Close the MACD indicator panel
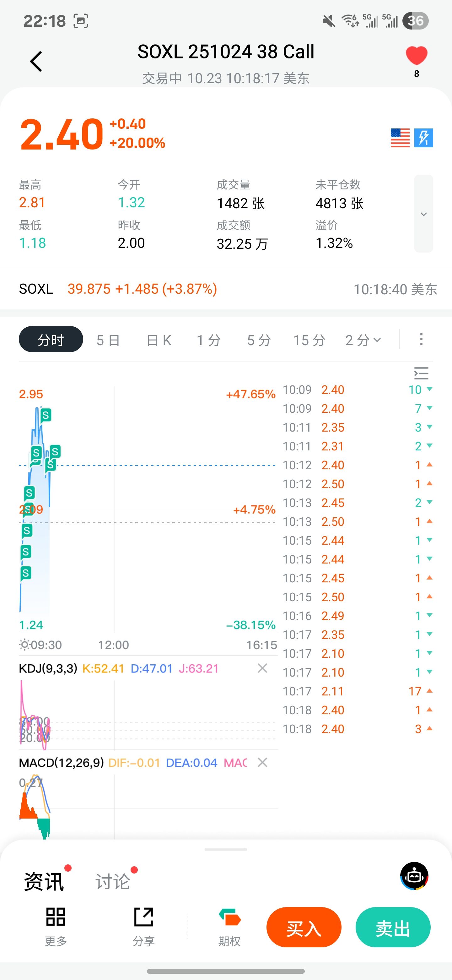Screen dimensions: 452x980 [x=262, y=762]
